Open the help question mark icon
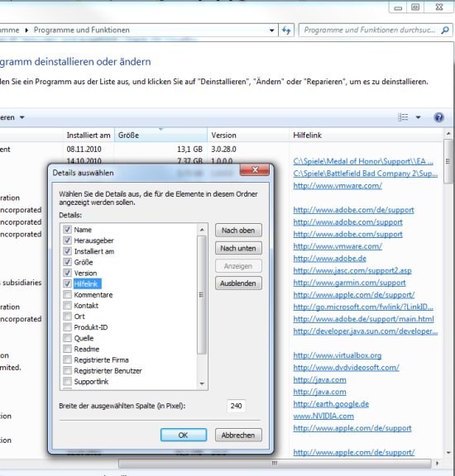Screen dimensions: 455x476 (x=439, y=117)
